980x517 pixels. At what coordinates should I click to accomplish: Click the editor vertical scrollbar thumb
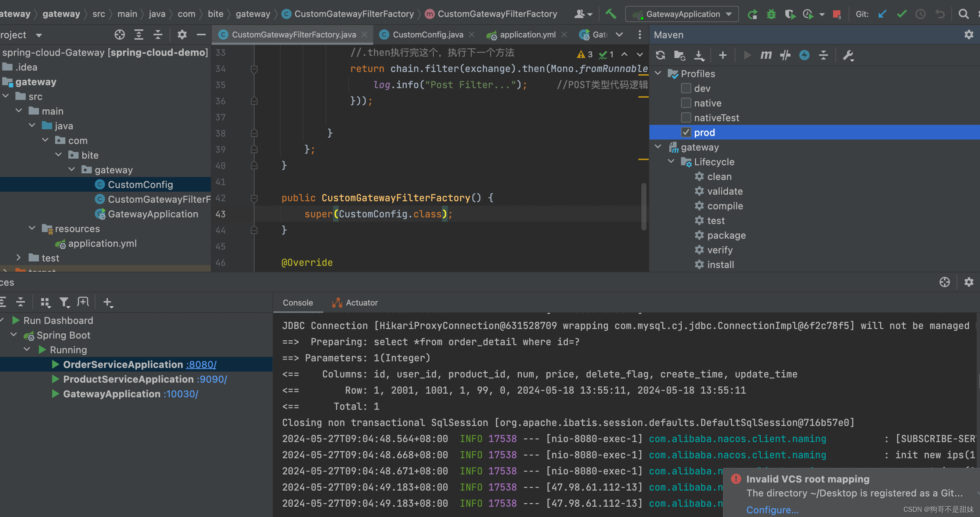pos(643,207)
